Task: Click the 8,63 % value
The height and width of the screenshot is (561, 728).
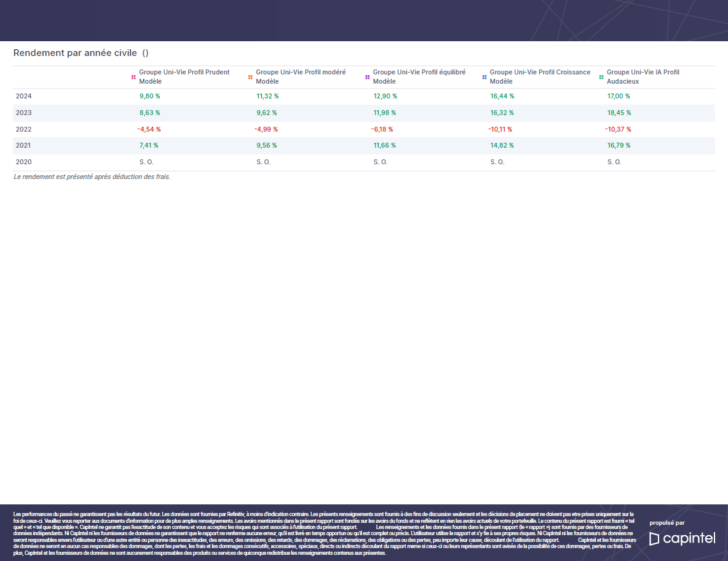Action: click(x=149, y=113)
